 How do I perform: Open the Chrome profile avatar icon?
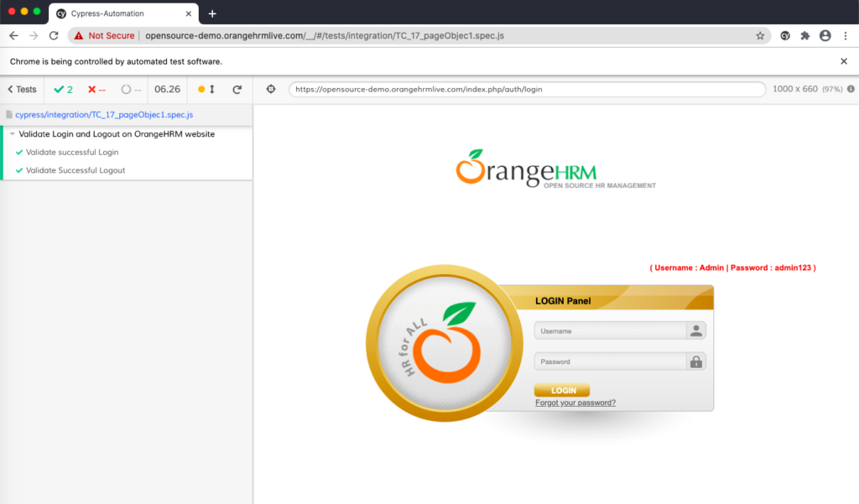coord(825,35)
